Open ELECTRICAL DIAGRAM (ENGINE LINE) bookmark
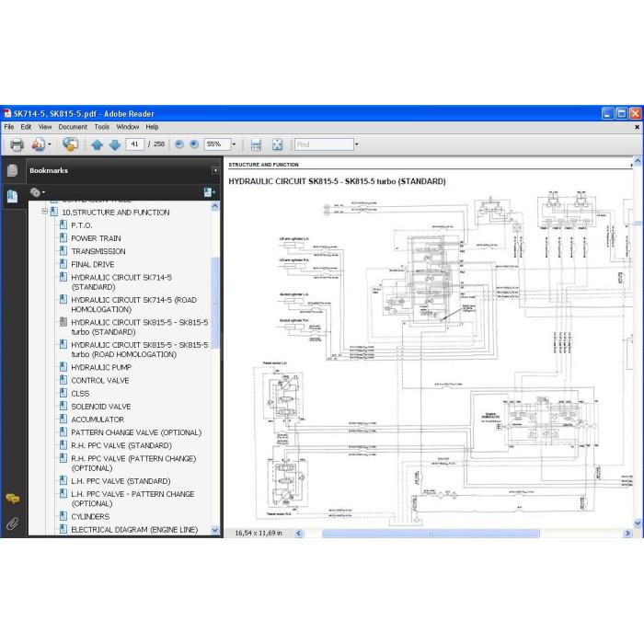Image resolution: width=644 pixels, height=644 pixels. click(x=134, y=530)
